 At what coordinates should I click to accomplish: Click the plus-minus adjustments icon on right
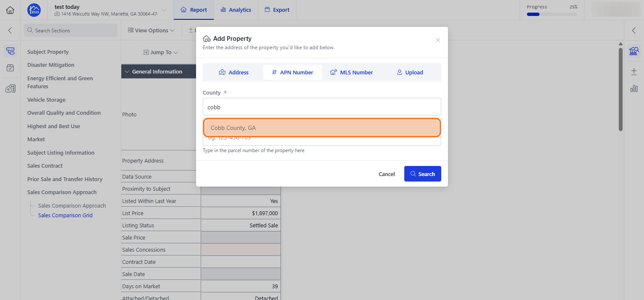click(634, 71)
